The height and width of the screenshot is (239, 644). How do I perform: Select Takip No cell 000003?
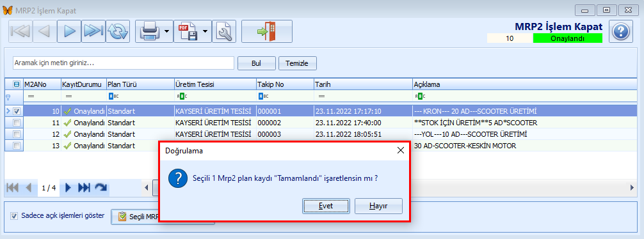(x=285, y=134)
